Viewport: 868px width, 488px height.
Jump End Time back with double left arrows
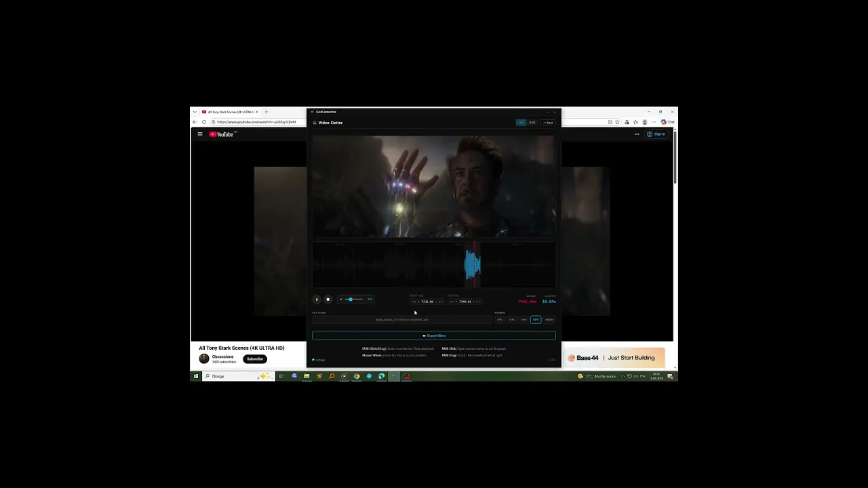451,302
